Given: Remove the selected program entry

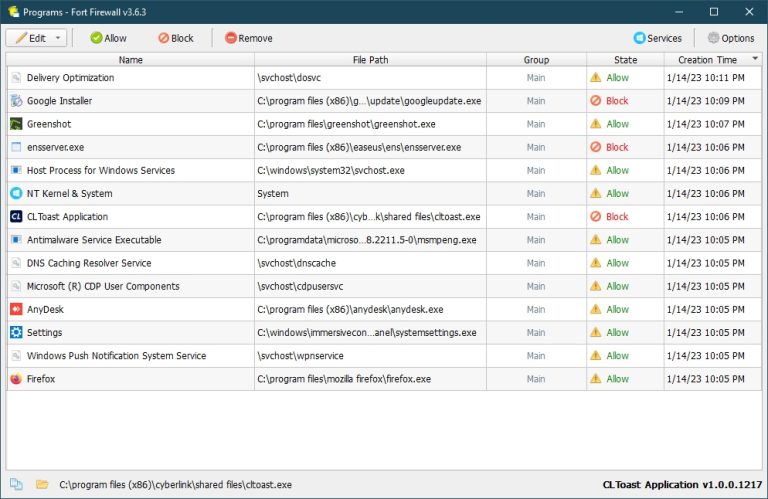Looking at the screenshot, I should pos(248,38).
